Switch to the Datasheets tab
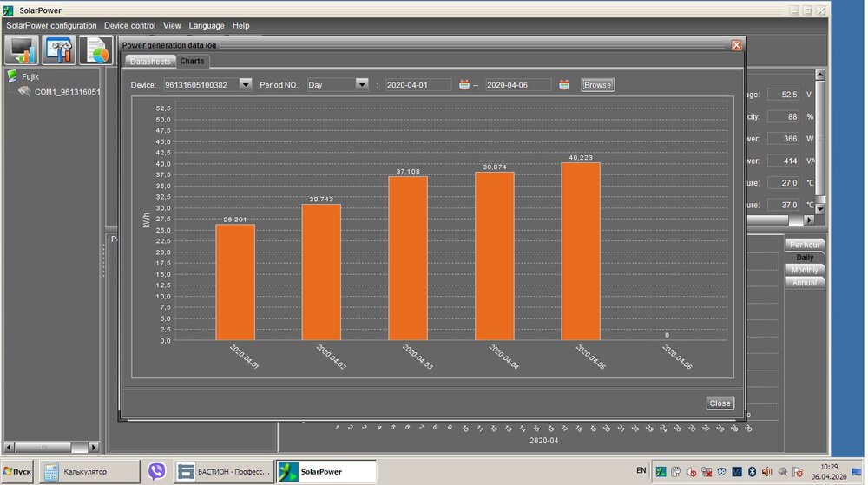Viewport: 868px width, 485px height. pyautogui.click(x=149, y=62)
